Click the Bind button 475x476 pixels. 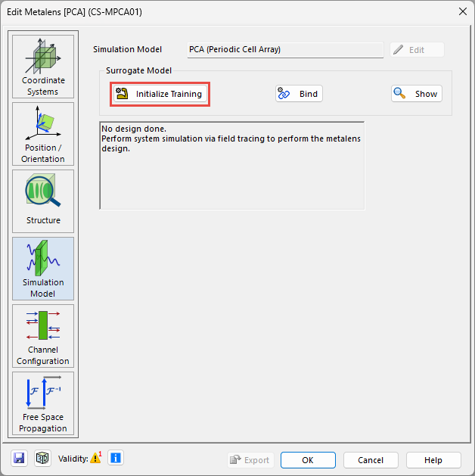[299, 94]
